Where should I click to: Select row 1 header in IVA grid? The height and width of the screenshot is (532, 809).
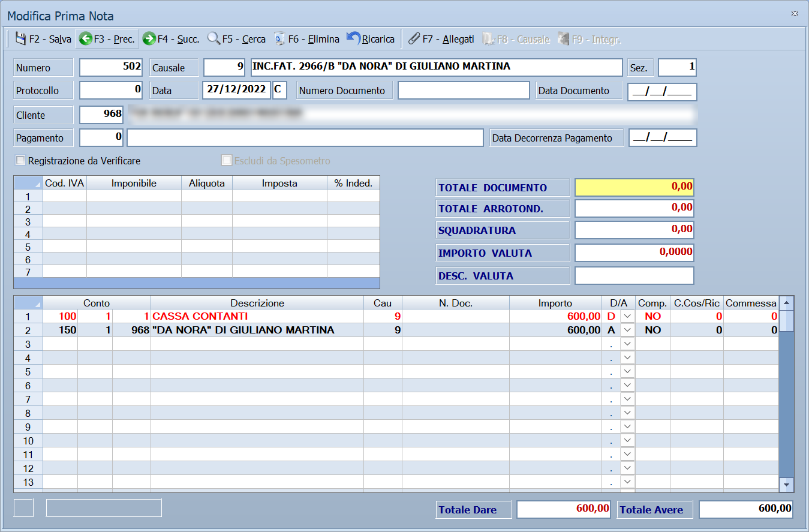[x=28, y=196]
